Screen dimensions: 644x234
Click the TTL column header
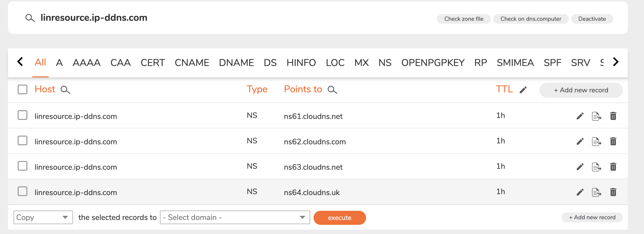[504, 89]
